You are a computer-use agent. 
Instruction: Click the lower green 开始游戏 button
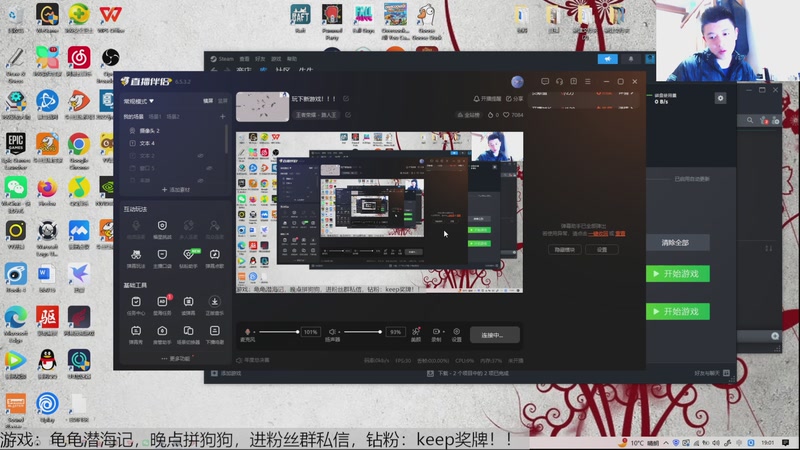677,311
